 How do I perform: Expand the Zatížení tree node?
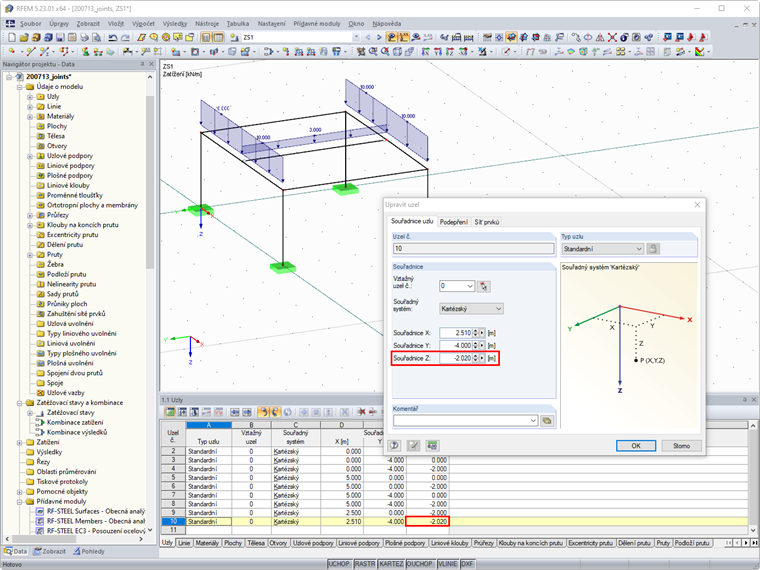[x=19, y=442]
